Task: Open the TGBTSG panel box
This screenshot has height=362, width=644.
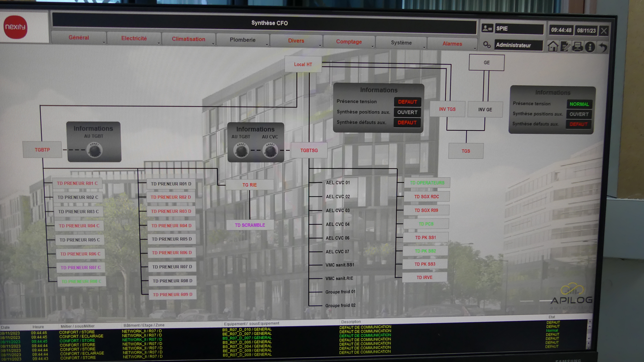Action: click(x=309, y=151)
